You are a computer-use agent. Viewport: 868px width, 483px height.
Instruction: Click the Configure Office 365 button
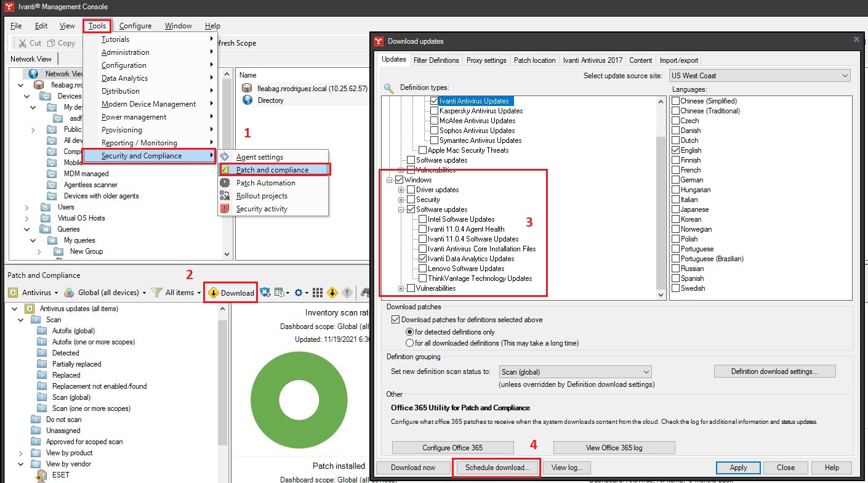pyautogui.click(x=452, y=447)
